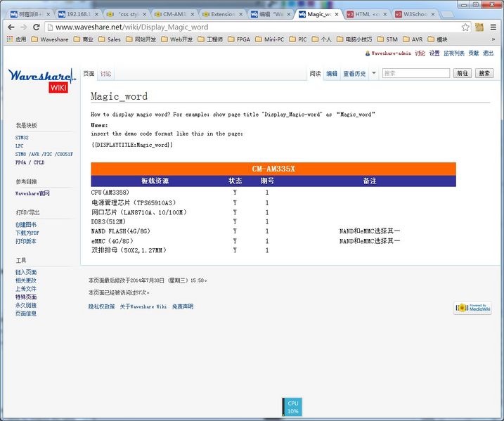504x421 pixels.
Task: Open the STM8 /AVR /PIC /C8051F link
Action: 44,154
